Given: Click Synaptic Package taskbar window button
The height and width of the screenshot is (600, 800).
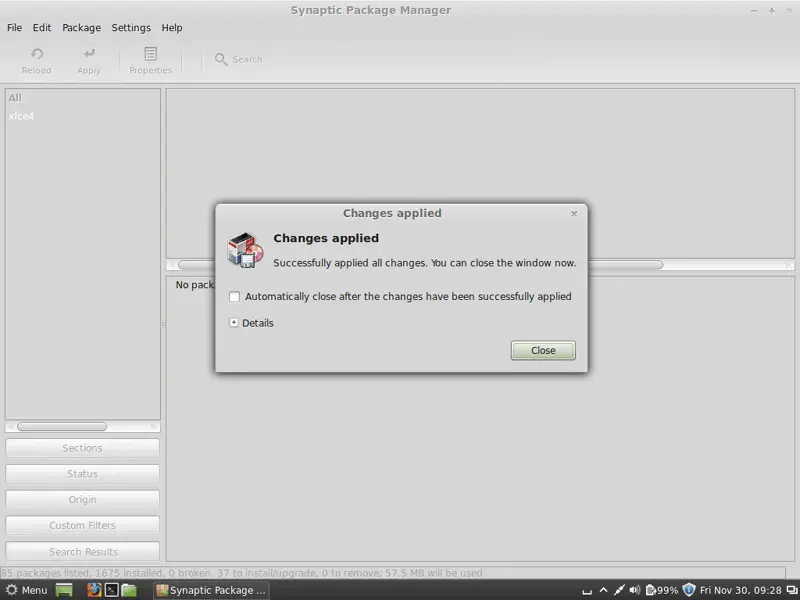Looking at the screenshot, I should click(x=211, y=590).
